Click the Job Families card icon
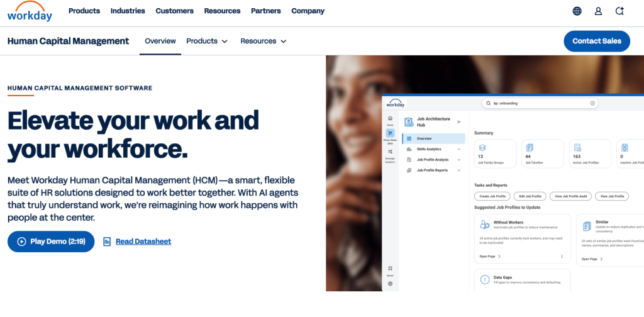 click(x=530, y=147)
